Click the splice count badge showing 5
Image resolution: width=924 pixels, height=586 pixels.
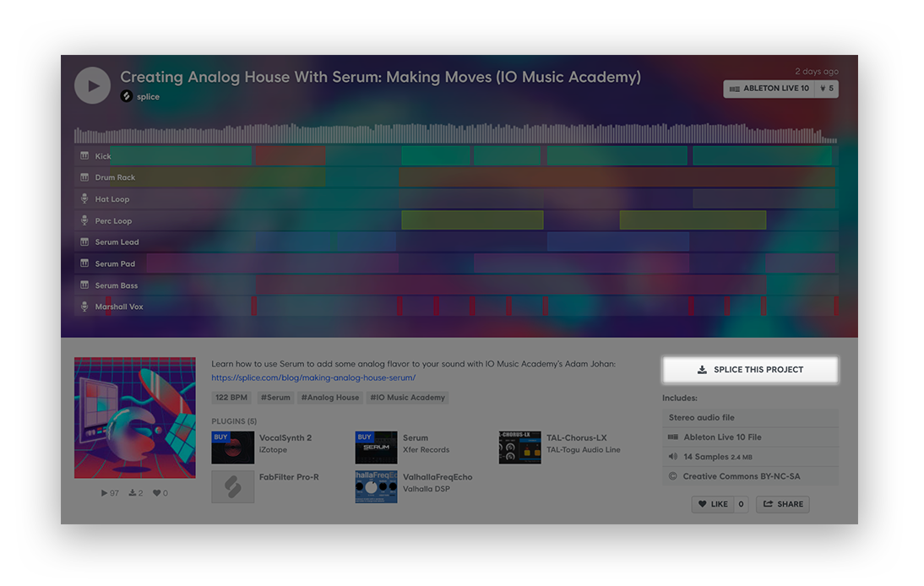coord(827,89)
